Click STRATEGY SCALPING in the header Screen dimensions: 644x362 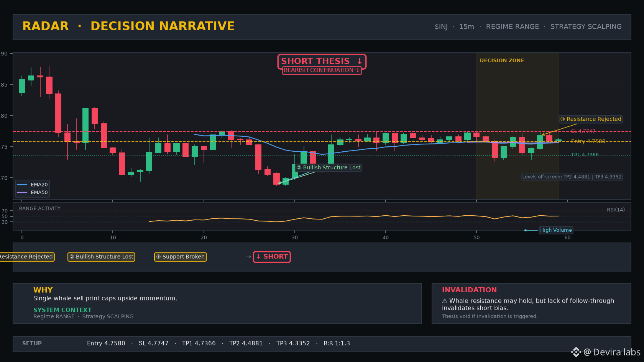coord(586,27)
